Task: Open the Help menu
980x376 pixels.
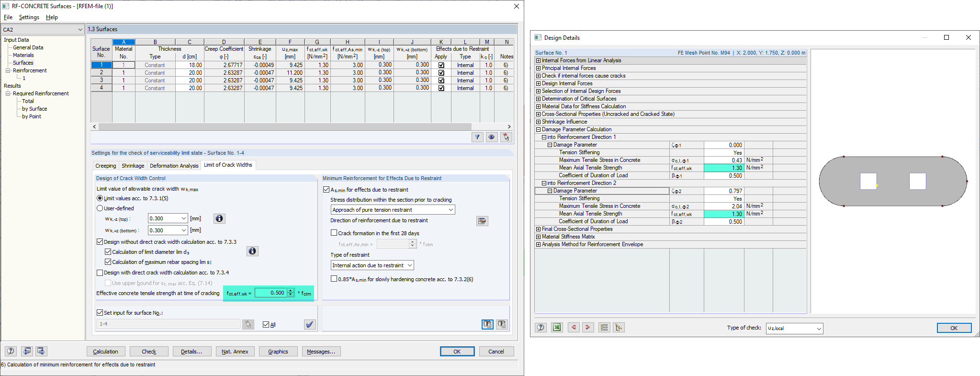Action: [x=52, y=17]
